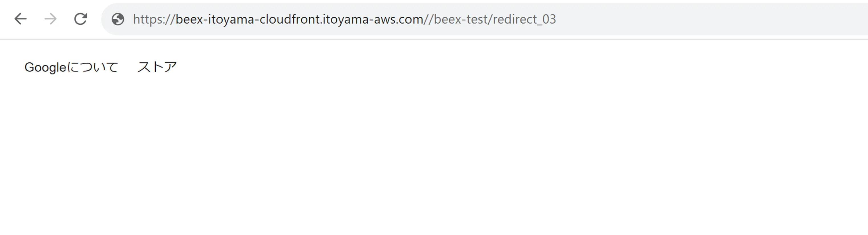Click the beex-test segment of the URL
The height and width of the screenshot is (235, 868).
click(461, 19)
